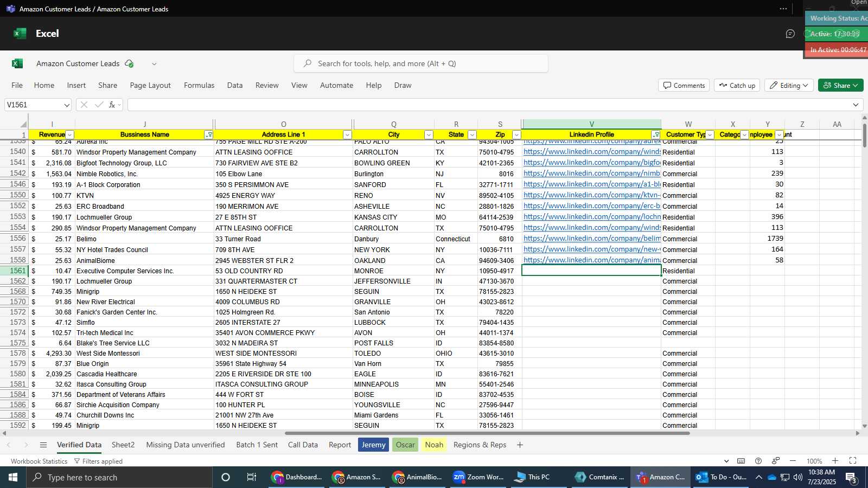The image size is (868, 488).
Task: Open the Draw ribbon tab
Action: (x=403, y=85)
